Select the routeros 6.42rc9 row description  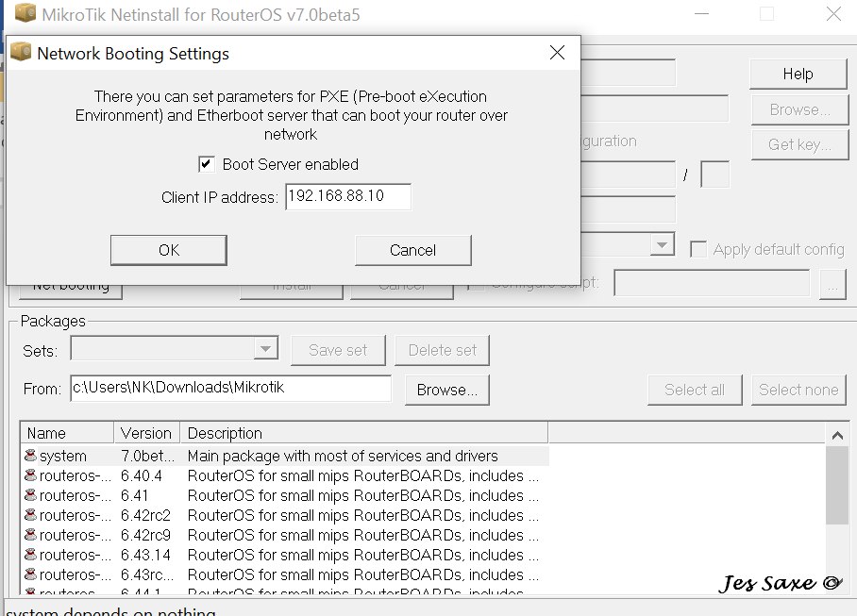click(x=363, y=535)
